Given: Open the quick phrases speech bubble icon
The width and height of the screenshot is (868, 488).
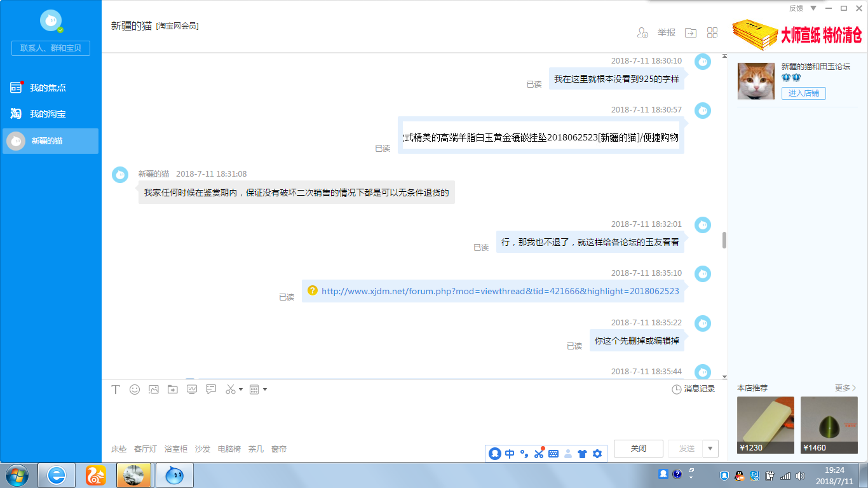Looking at the screenshot, I should (211, 390).
